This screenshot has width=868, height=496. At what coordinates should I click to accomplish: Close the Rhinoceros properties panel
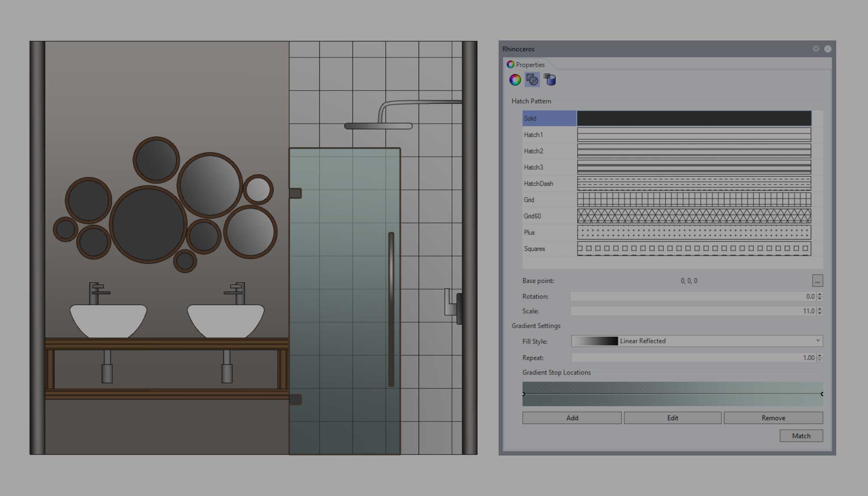coord(828,49)
